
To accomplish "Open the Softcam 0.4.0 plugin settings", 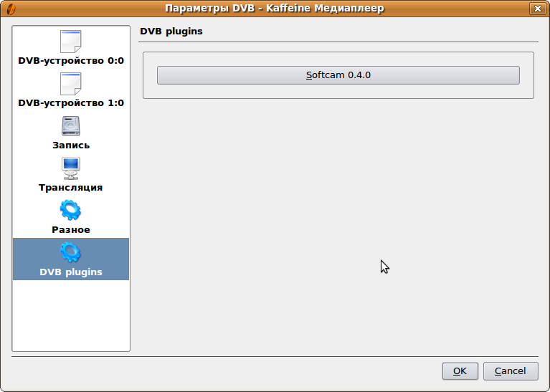I will pos(338,75).
